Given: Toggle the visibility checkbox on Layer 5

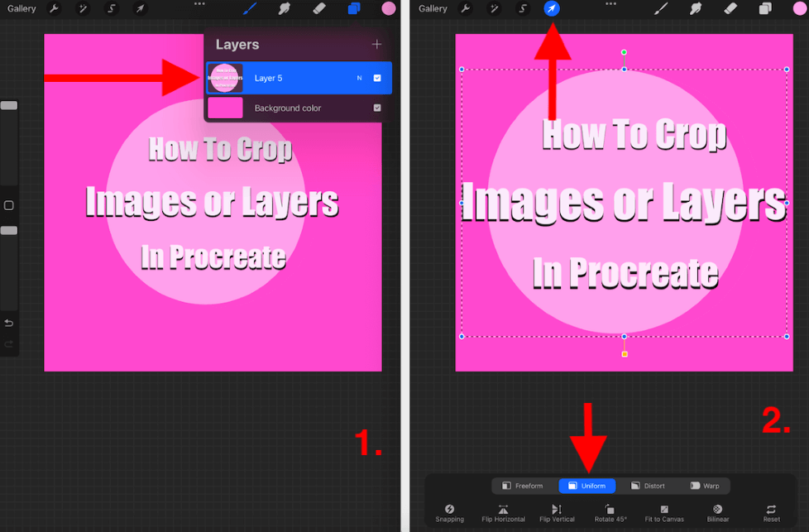Looking at the screenshot, I should tap(376, 78).
